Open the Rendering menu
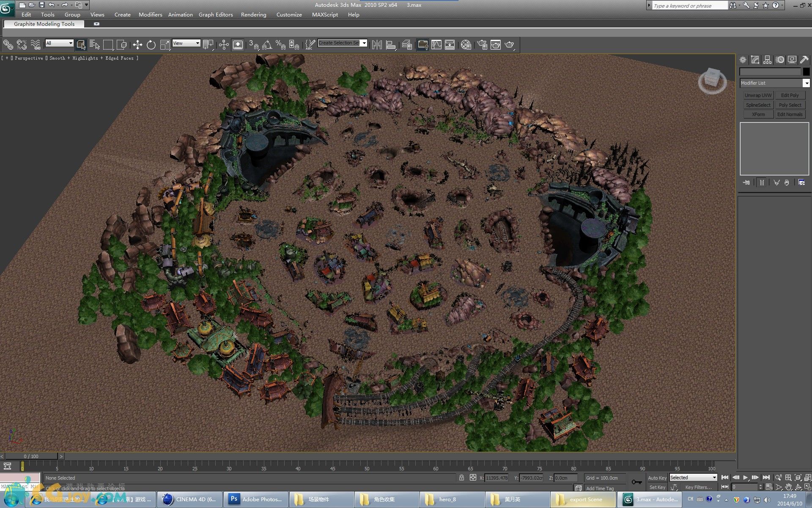 (x=253, y=14)
